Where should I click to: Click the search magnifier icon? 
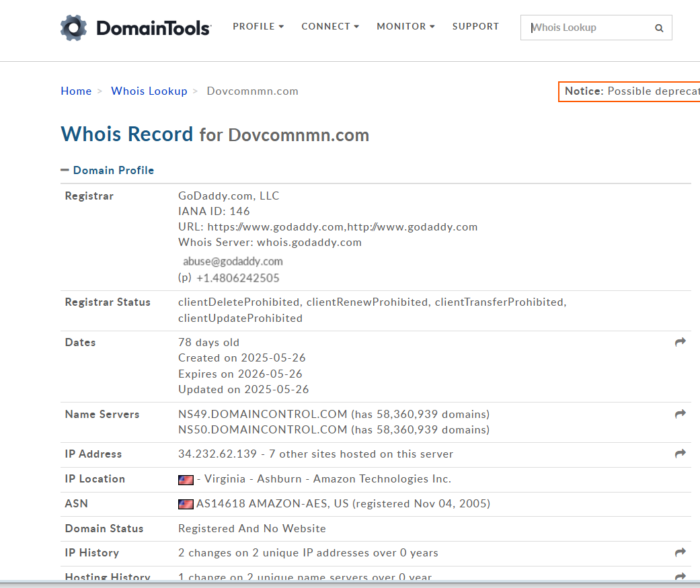tap(659, 28)
